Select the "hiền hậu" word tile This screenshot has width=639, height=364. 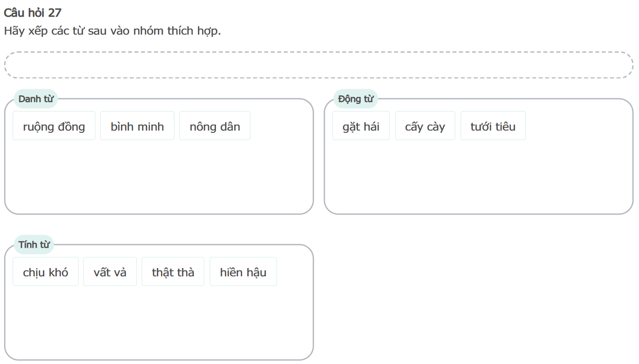click(243, 272)
